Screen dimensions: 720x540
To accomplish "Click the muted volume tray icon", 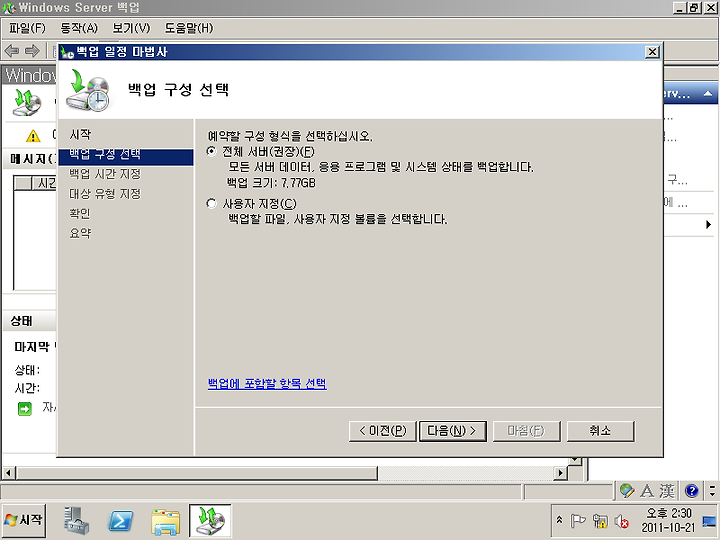I will tap(621, 521).
